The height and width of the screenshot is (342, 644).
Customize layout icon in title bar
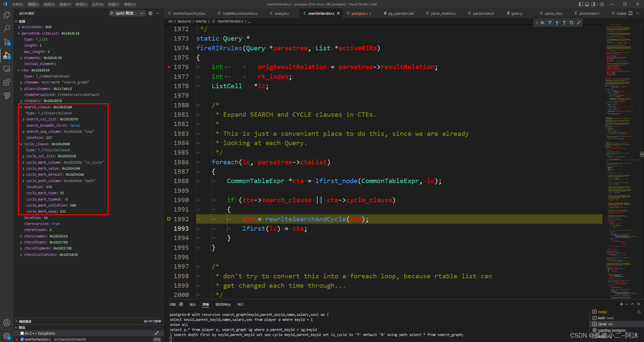(x=602, y=4)
